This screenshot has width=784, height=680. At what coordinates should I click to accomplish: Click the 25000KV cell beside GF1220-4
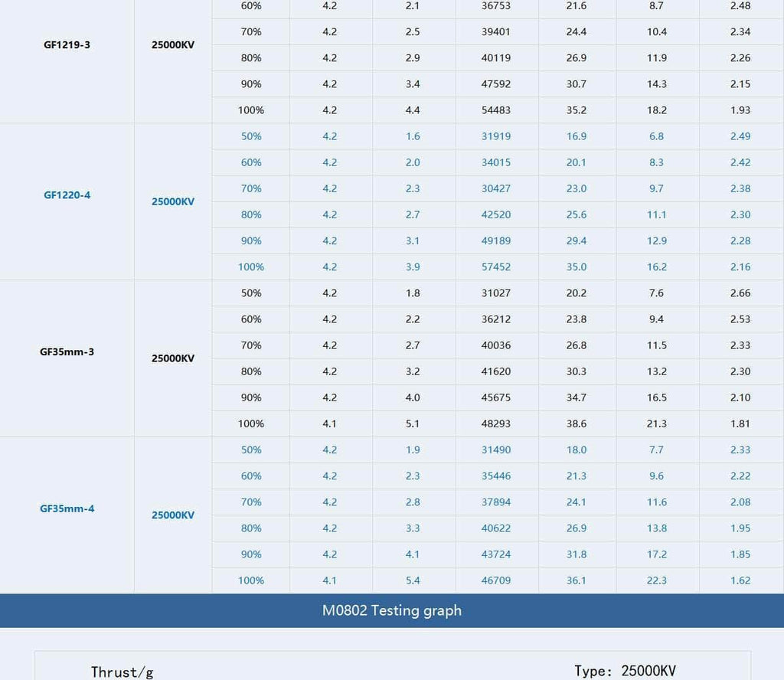(173, 201)
